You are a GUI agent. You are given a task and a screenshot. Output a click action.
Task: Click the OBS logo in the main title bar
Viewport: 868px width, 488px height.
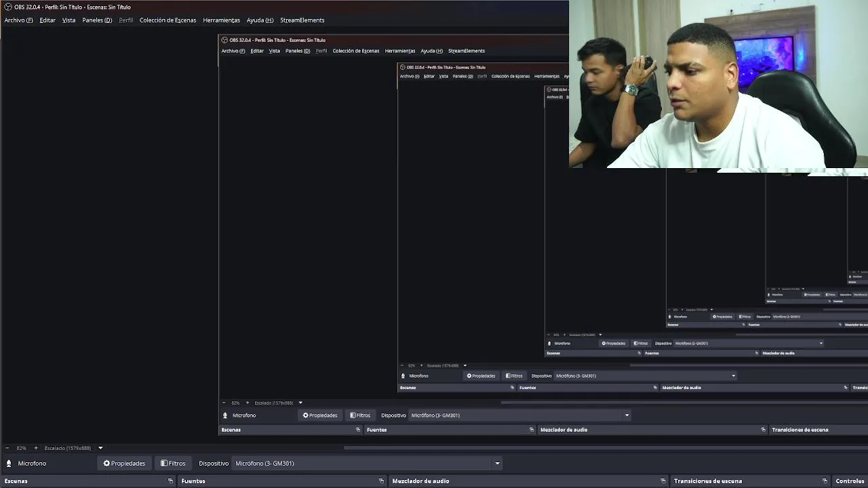click(8, 7)
